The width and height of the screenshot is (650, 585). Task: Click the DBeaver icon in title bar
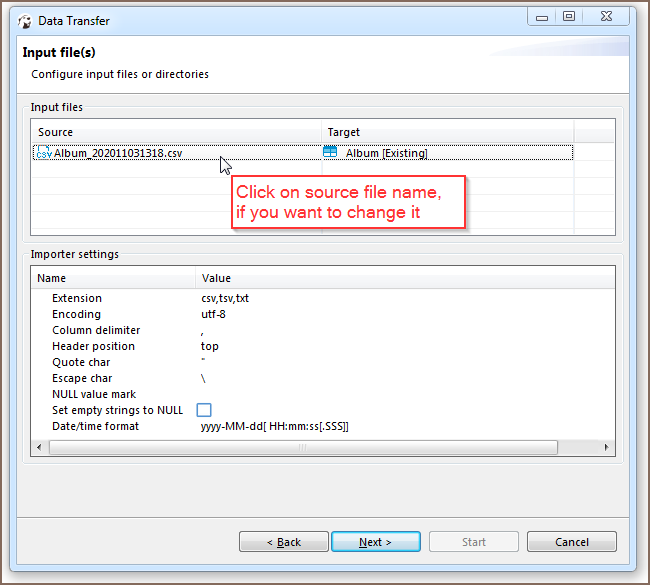click(25, 21)
